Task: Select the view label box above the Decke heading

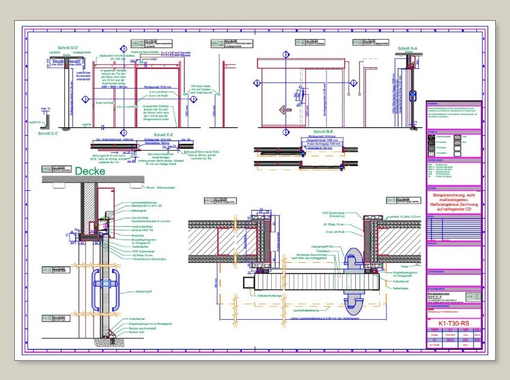Action: [56, 169]
